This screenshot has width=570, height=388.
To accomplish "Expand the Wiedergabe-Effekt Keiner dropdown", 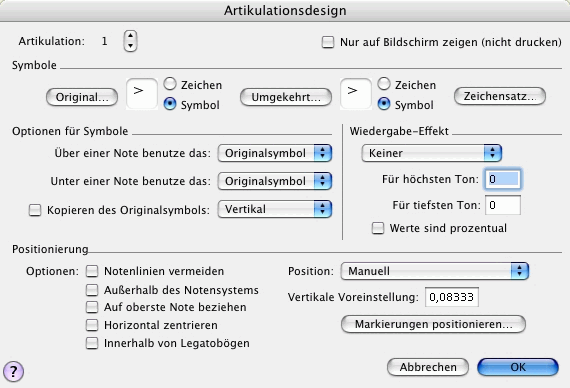I will pos(432,153).
